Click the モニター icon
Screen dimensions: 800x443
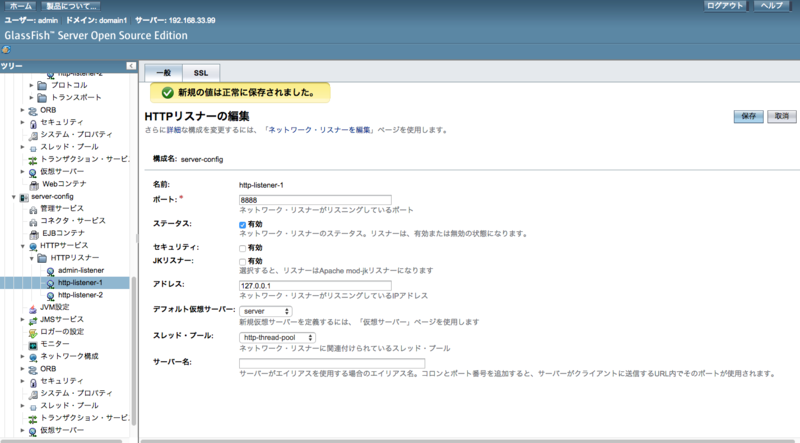(x=33, y=344)
